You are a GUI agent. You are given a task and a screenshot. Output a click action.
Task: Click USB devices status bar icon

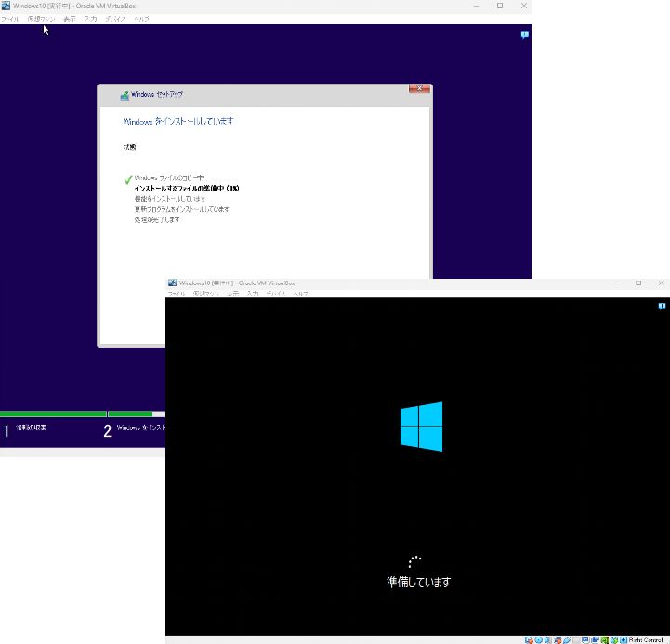pyautogui.click(x=567, y=639)
